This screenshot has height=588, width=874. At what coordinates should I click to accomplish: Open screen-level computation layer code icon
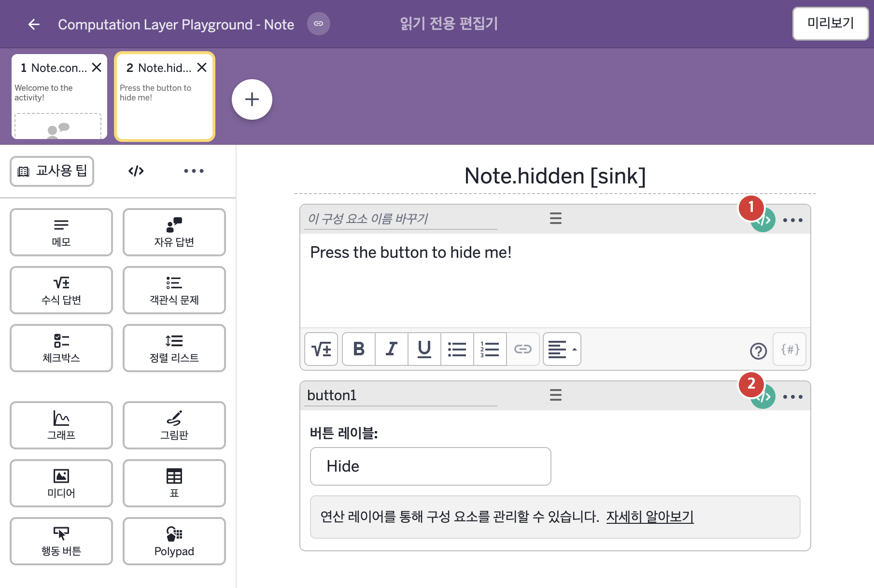(136, 171)
